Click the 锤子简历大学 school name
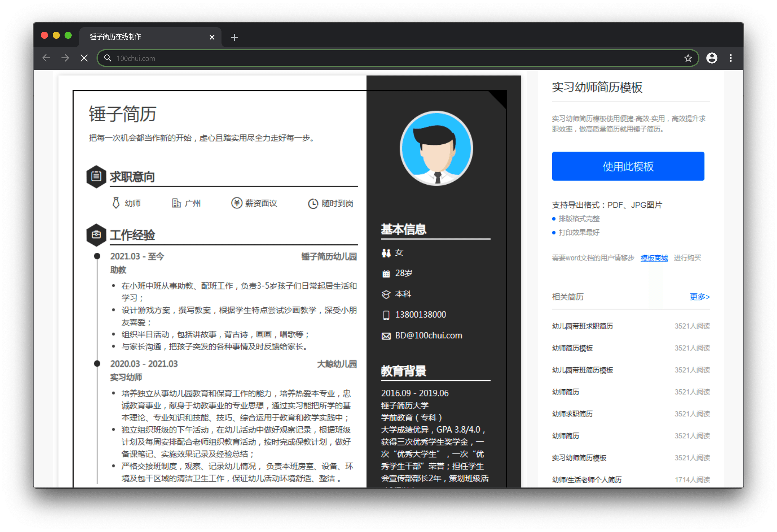Image resolution: width=777 pixels, height=532 pixels. coord(404,405)
